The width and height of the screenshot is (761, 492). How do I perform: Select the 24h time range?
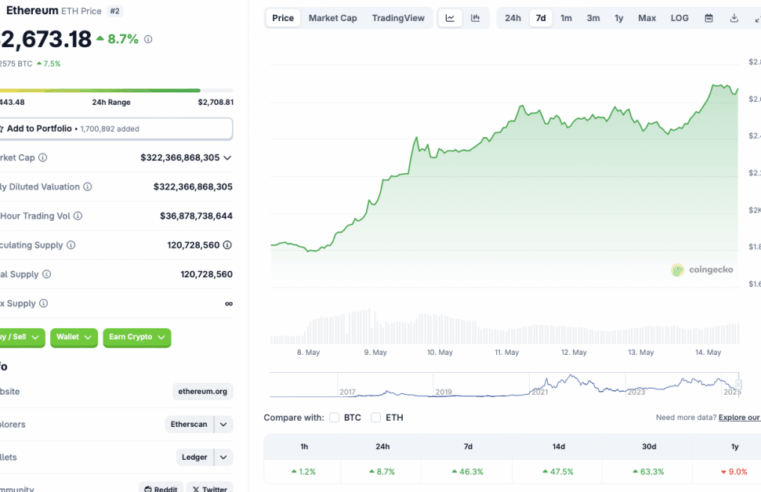(513, 18)
